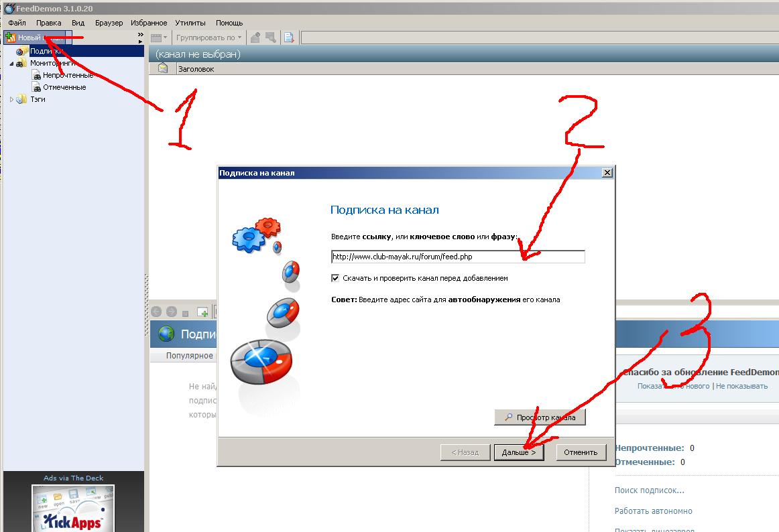
Task: Click the Отменить button
Action: click(x=581, y=452)
